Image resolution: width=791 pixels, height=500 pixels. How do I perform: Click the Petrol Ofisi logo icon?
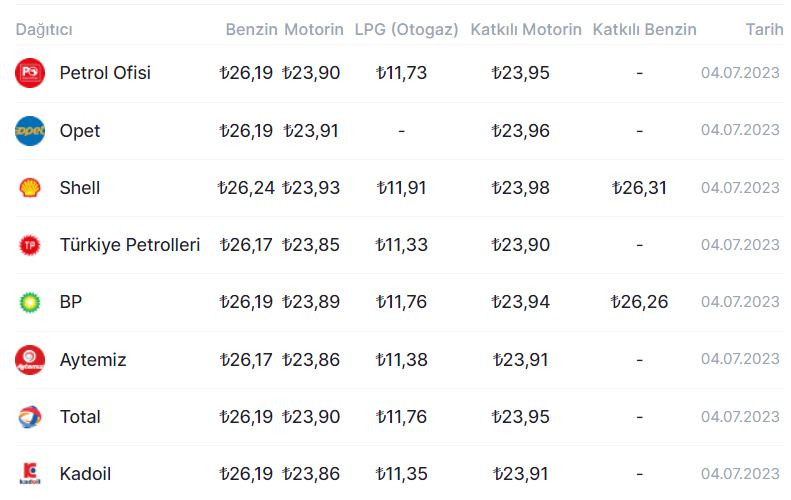coord(30,73)
